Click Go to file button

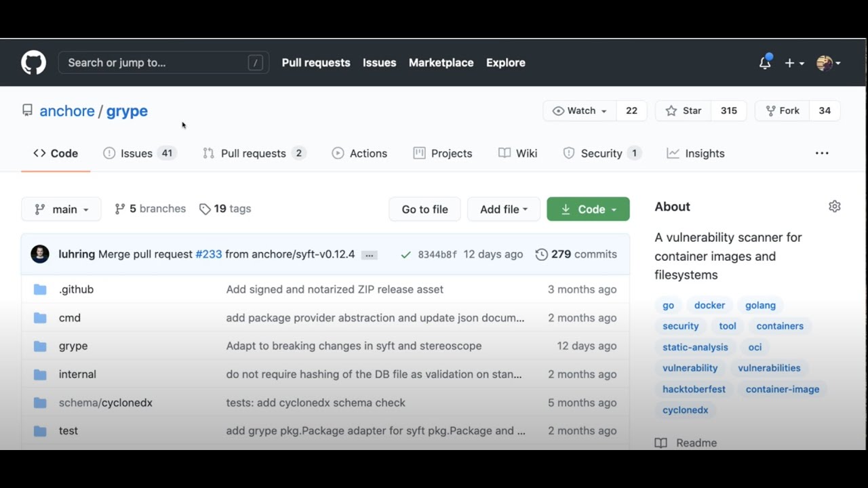click(x=425, y=209)
